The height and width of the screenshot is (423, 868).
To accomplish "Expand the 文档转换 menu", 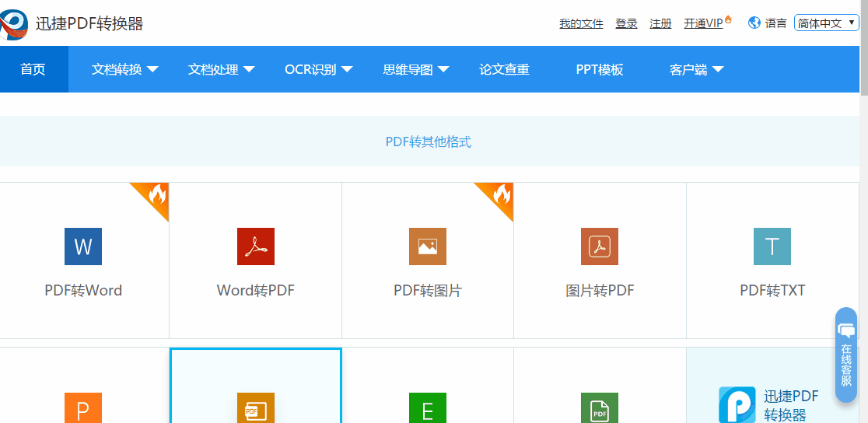I will [x=125, y=69].
